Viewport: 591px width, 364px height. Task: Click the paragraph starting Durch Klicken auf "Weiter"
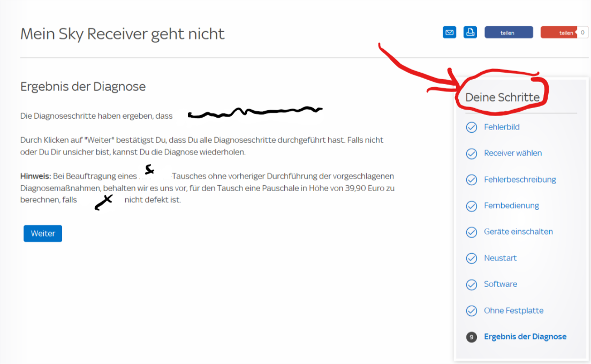(202, 146)
